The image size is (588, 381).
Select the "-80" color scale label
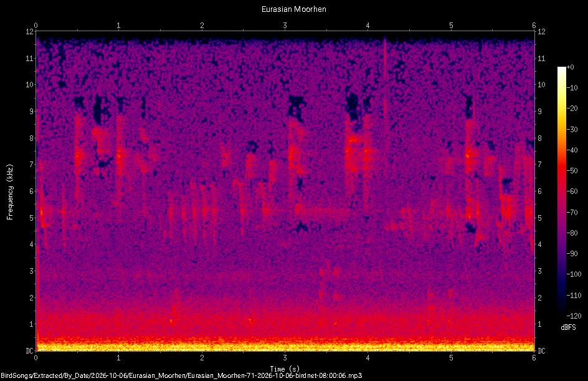coord(572,233)
